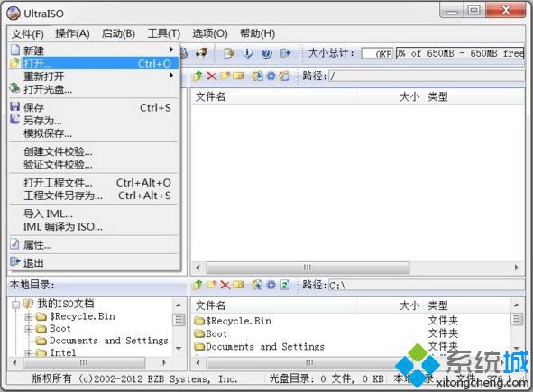The height and width of the screenshot is (392, 533).
Task: Click the tree panel scroll-down arrow
Action: tap(179, 348)
